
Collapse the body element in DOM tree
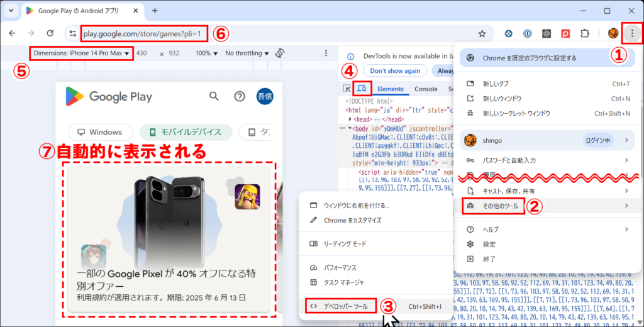tap(350, 128)
